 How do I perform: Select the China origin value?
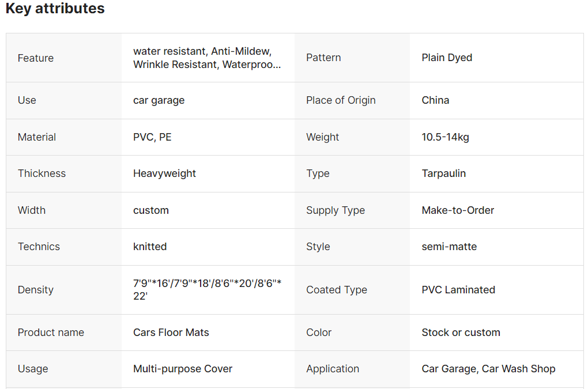tap(435, 100)
